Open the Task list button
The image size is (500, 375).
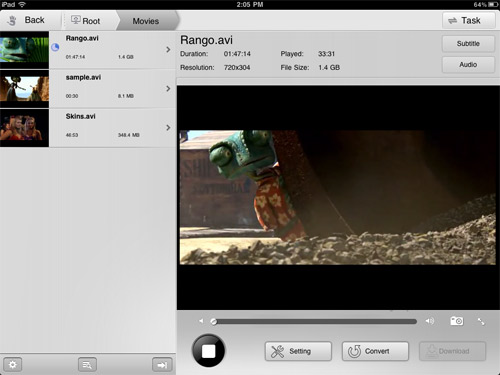(x=468, y=21)
